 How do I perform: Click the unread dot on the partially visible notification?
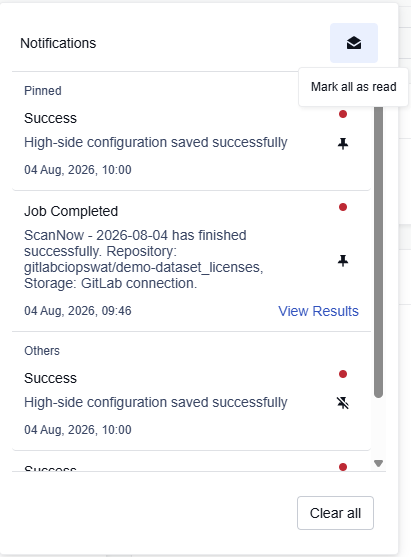tap(343, 467)
